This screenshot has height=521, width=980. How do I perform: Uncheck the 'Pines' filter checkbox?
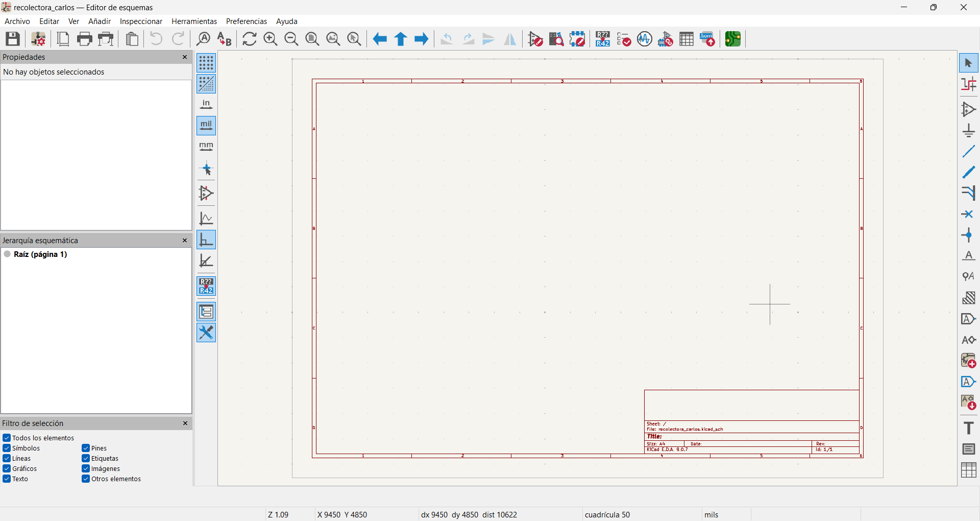click(x=86, y=448)
